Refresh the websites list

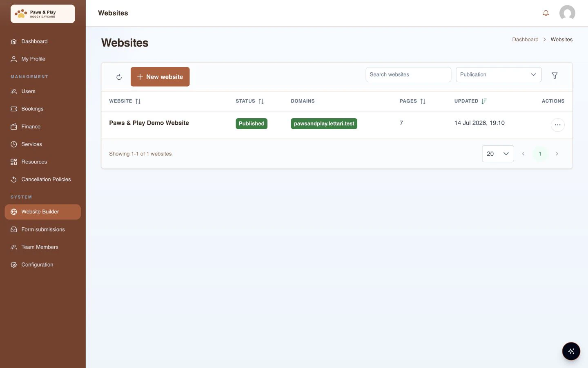pyautogui.click(x=119, y=77)
